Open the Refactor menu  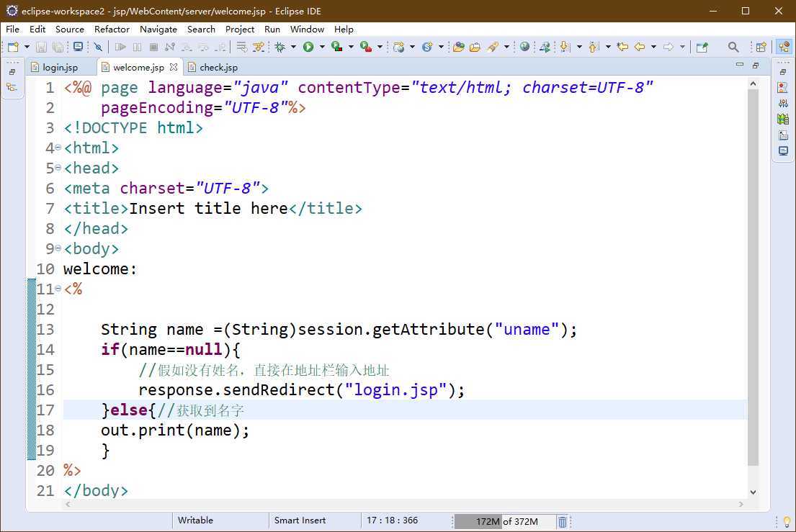(x=112, y=29)
